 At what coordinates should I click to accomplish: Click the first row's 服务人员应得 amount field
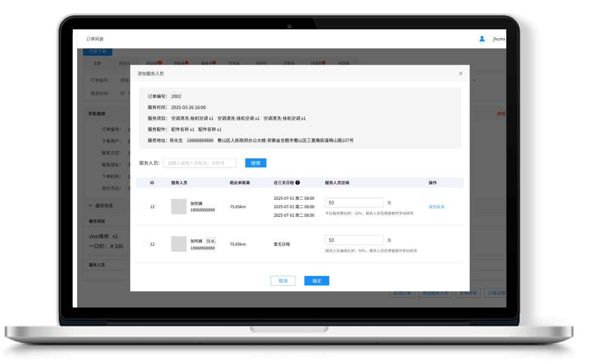point(354,203)
